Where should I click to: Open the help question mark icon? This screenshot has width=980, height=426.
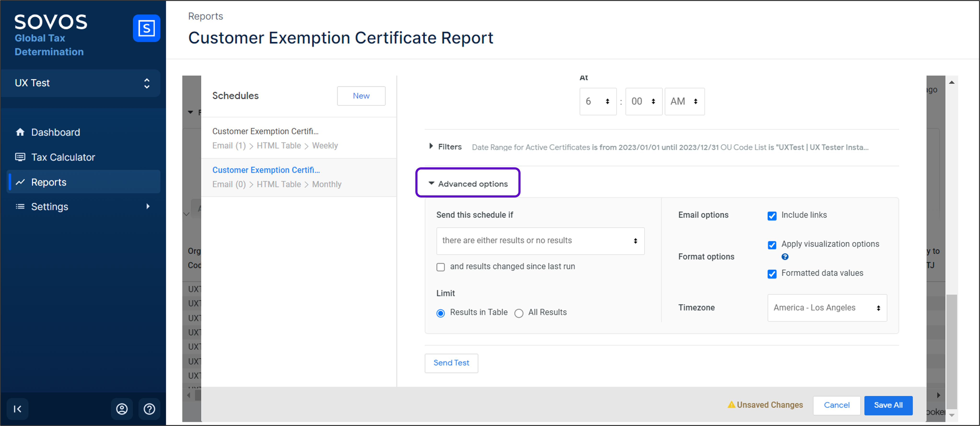tap(149, 409)
